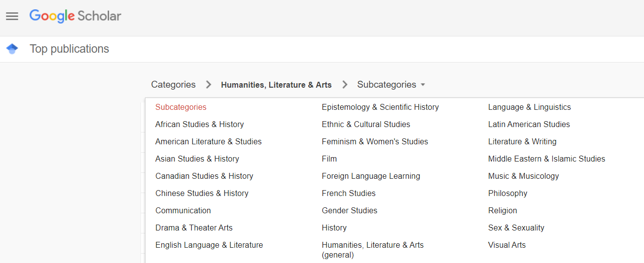Select the Film subcategory
Viewport: 644px width, 263px height.
coord(329,159)
